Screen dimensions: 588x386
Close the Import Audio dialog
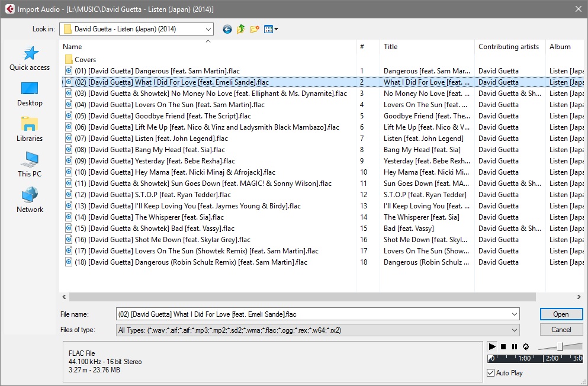click(x=579, y=9)
